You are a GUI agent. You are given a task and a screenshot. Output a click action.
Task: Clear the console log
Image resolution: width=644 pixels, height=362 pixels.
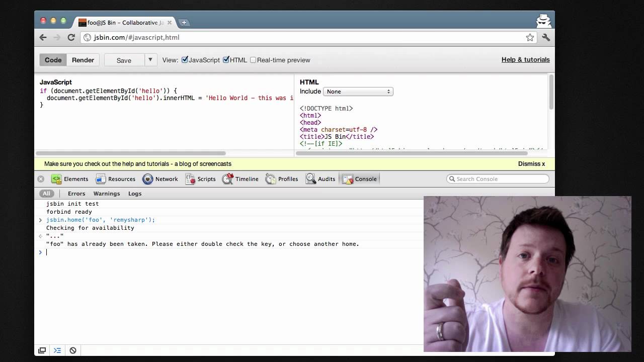tap(73, 350)
